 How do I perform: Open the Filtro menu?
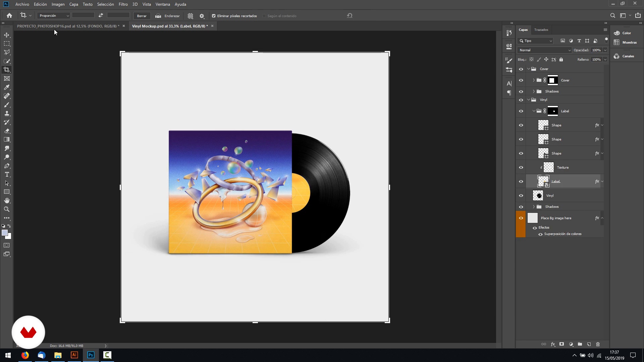point(123,4)
